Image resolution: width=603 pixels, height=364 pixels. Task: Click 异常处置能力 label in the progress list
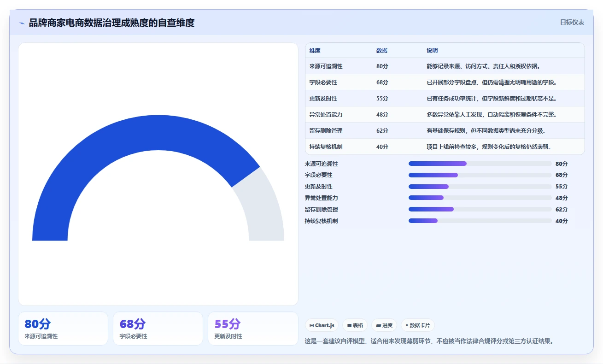point(322,198)
